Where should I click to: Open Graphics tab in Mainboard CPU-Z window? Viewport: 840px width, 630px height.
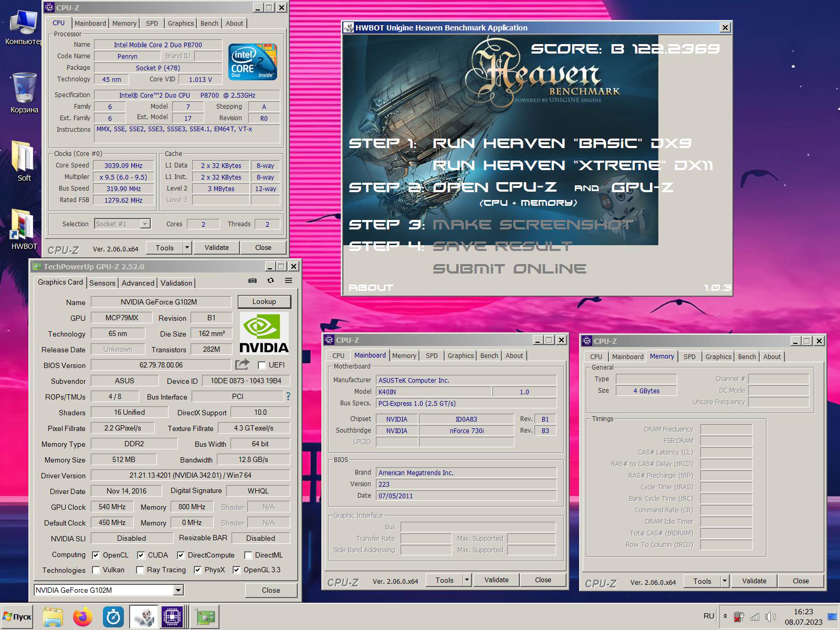point(461,355)
